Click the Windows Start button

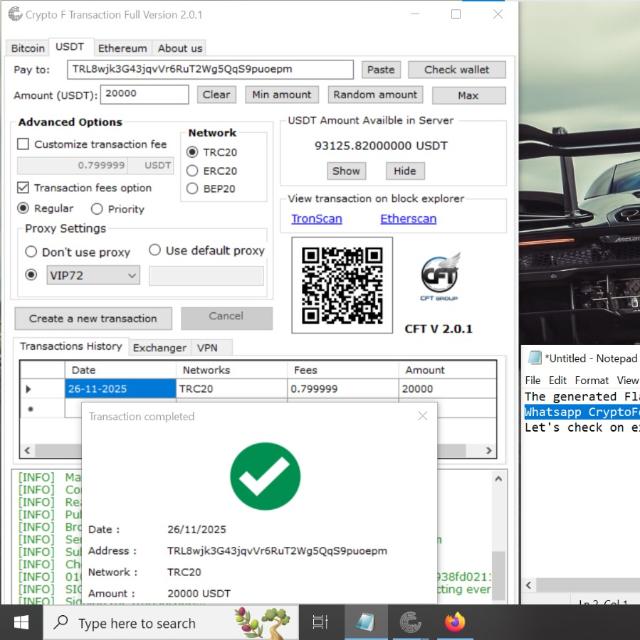click(x=21, y=622)
